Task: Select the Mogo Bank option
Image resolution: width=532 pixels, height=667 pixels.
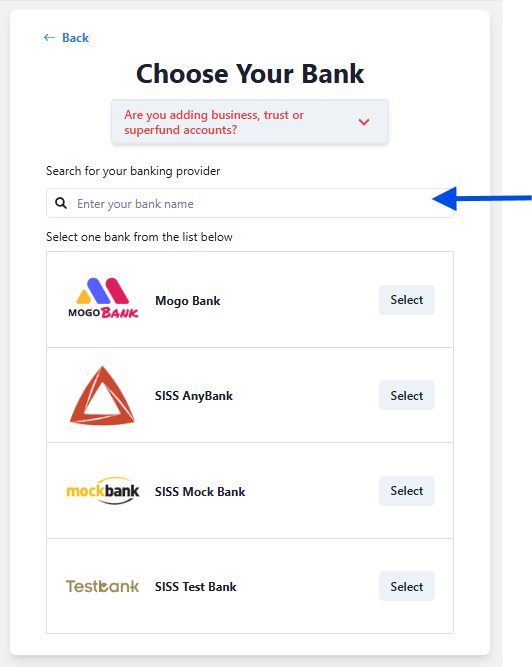Action: point(407,300)
